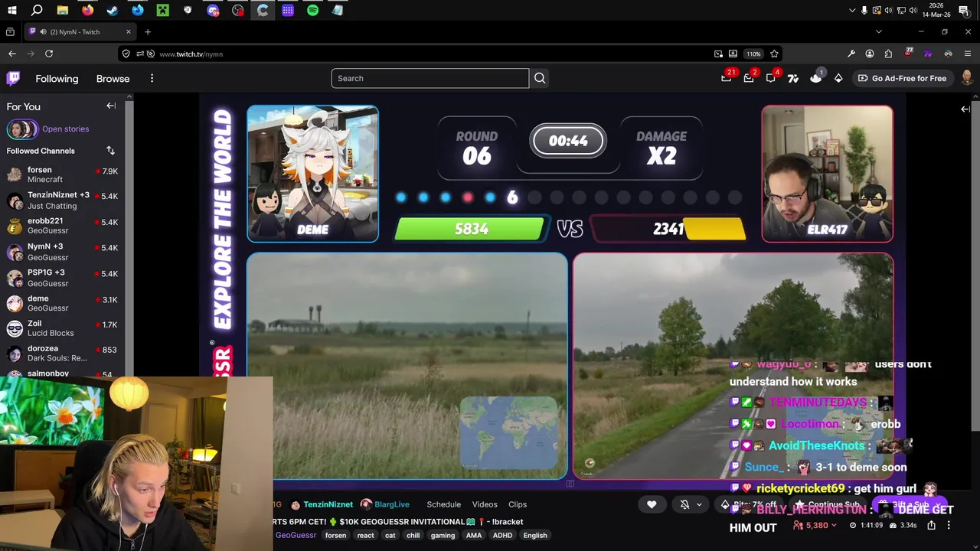980x551 pixels.
Task: Open picture-in-picture icon in address bar
Action: pos(718,54)
